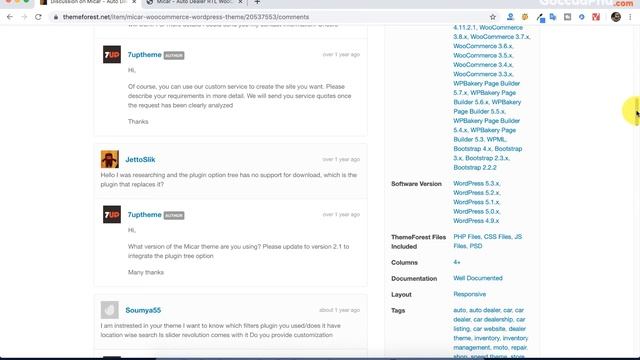
Task: Open 7uptheme link on plugin tree reply
Action: [144, 215]
